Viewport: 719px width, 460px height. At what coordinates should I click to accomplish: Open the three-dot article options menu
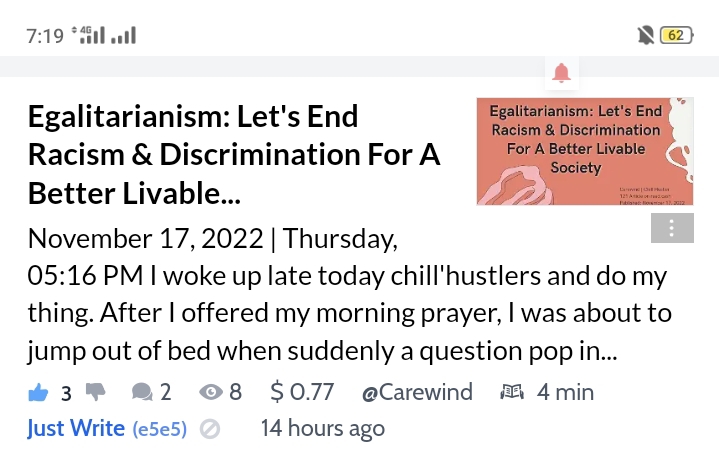(672, 228)
